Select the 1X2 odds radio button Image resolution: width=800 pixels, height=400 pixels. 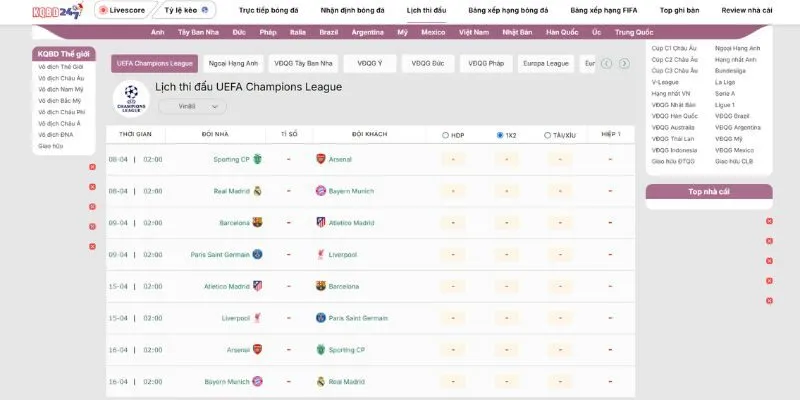coord(500,135)
